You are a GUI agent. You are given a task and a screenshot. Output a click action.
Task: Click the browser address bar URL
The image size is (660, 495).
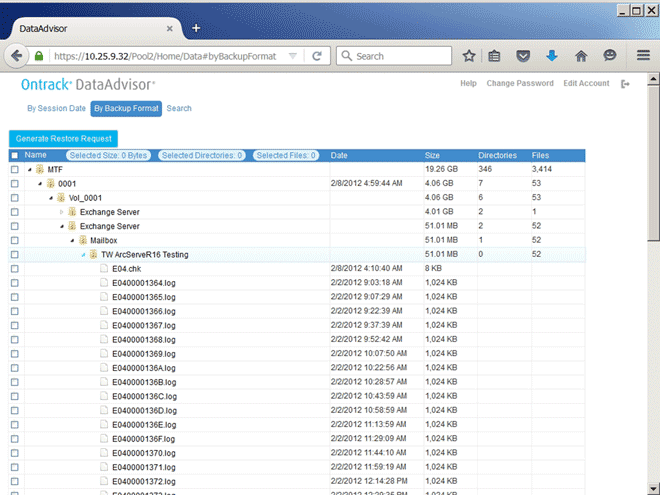[165, 56]
